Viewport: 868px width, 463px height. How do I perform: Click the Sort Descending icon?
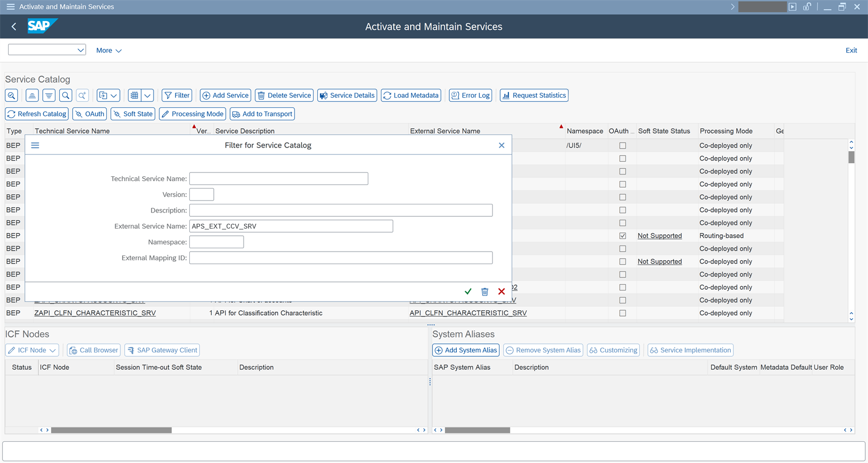pos(49,95)
